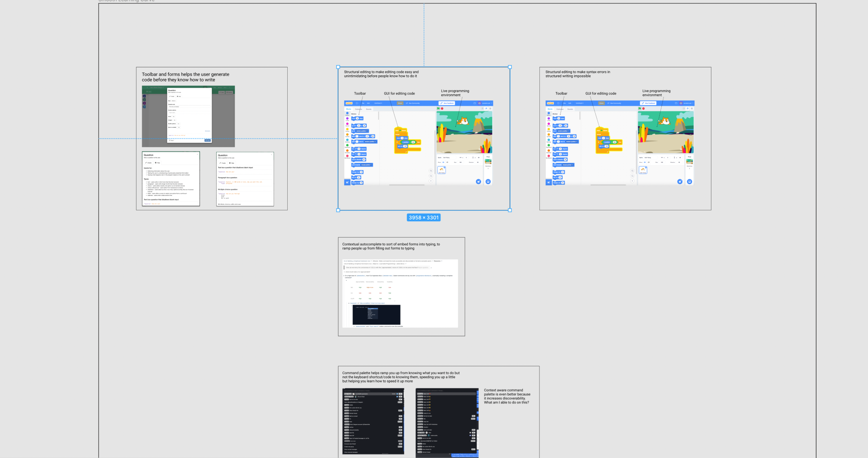This screenshot has height=458, width=868.
Task: Open 'mouse-pointer' dropdown on point-towards block, selected frame
Action: coord(366,165)
